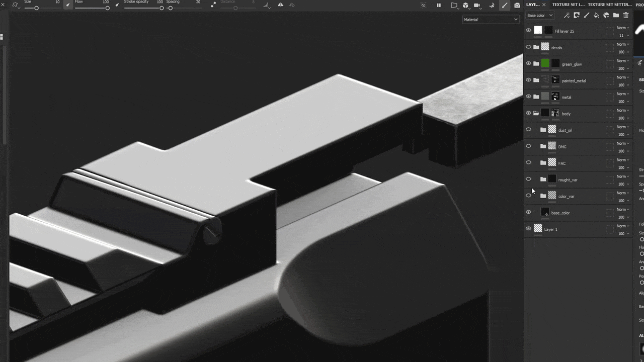This screenshot has width=644, height=362.
Task: Add a new fill layer with bucket icon
Action: (x=596, y=16)
